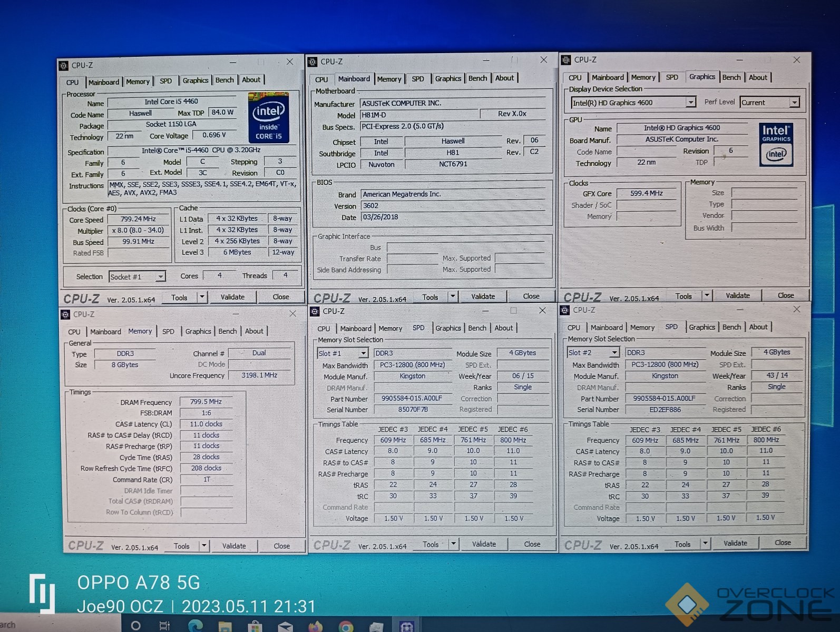
Task: Switch to Mainboard tab in CPU tab window
Action: [x=104, y=82]
